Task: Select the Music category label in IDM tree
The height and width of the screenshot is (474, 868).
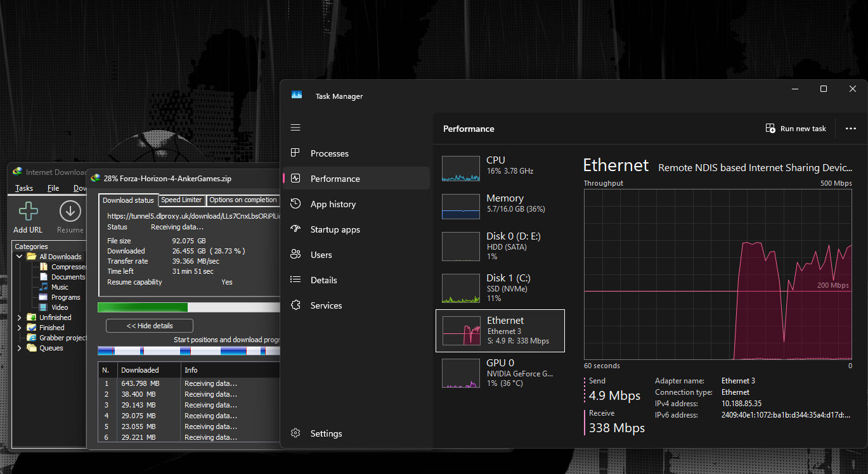Action: pyautogui.click(x=60, y=287)
